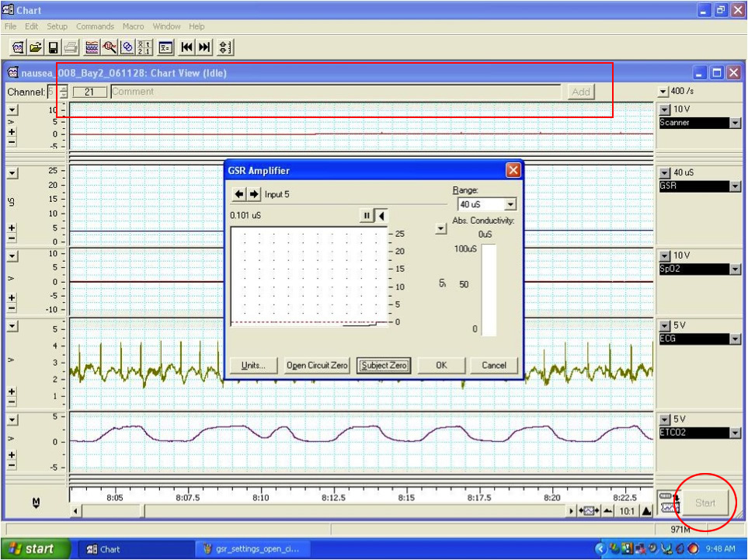
Task: Go to next input in GSR Amplifier
Action: (x=254, y=194)
